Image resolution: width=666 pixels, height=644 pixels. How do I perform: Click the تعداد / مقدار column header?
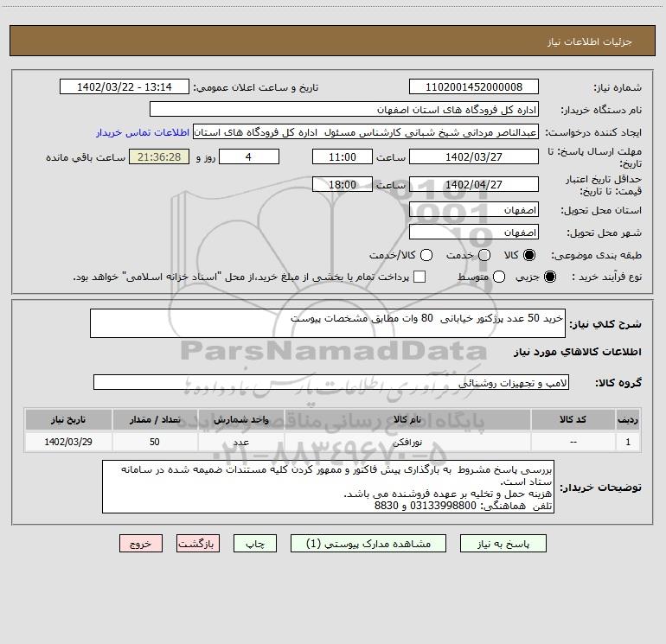(155, 419)
